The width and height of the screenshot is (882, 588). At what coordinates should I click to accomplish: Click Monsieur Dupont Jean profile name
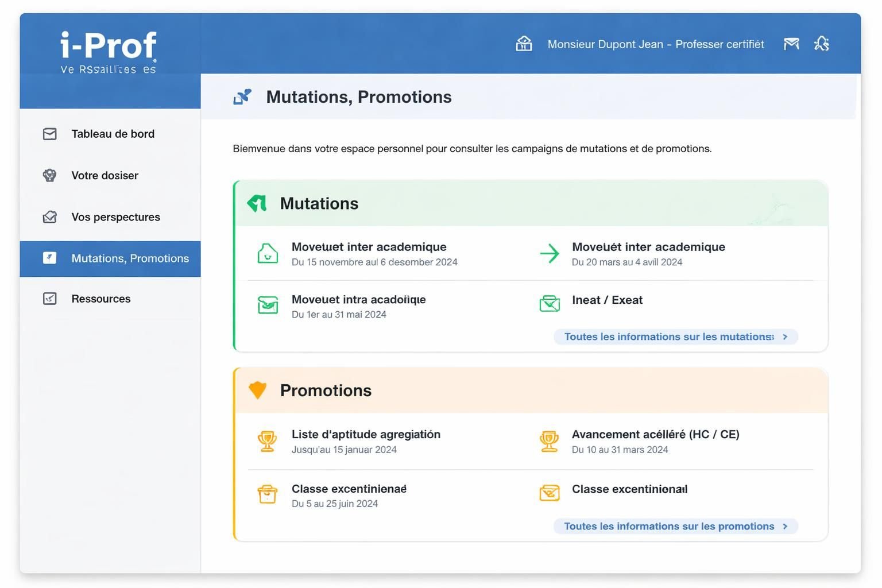[655, 44]
